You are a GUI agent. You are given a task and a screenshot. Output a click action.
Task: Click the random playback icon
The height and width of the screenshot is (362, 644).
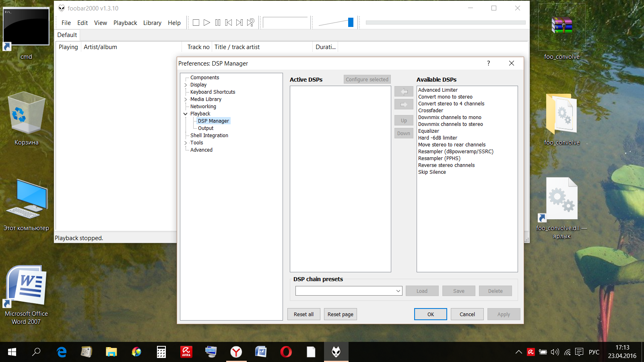point(250,23)
